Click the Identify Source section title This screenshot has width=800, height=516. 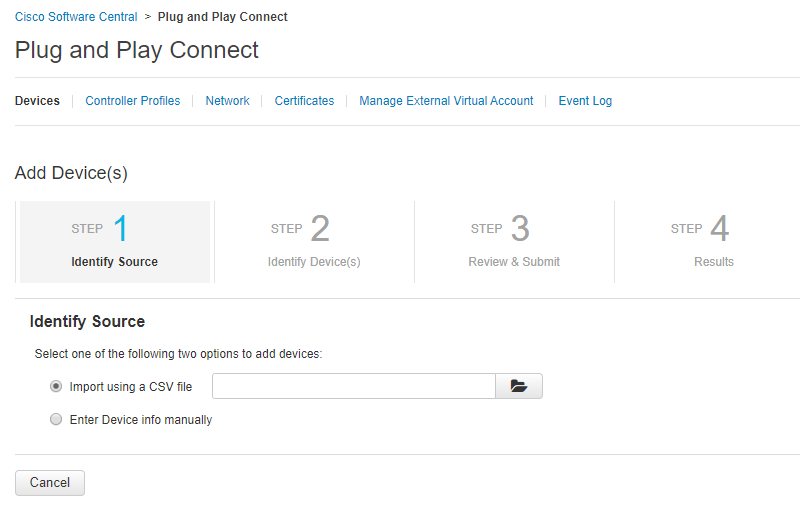click(87, 322)
